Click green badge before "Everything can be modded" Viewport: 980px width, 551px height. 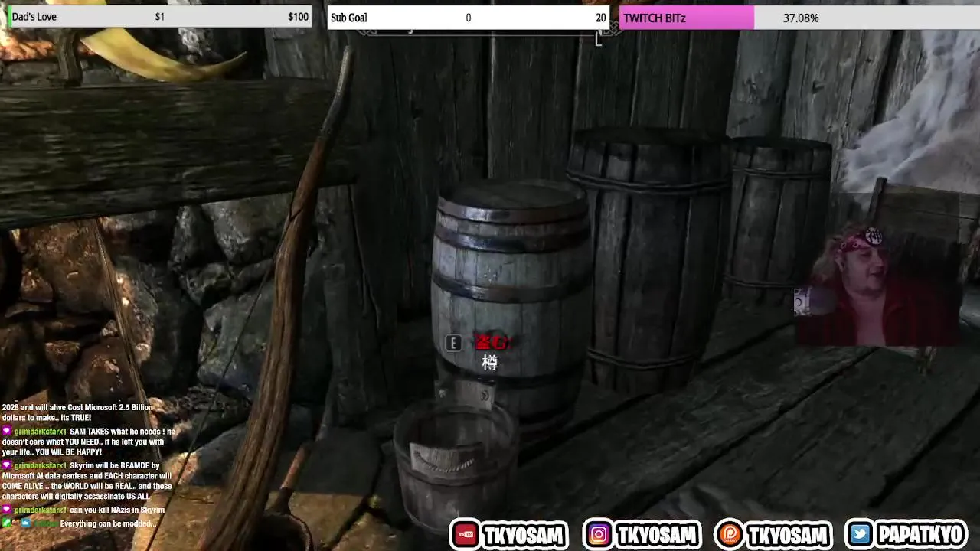click(x=6, y=523)
